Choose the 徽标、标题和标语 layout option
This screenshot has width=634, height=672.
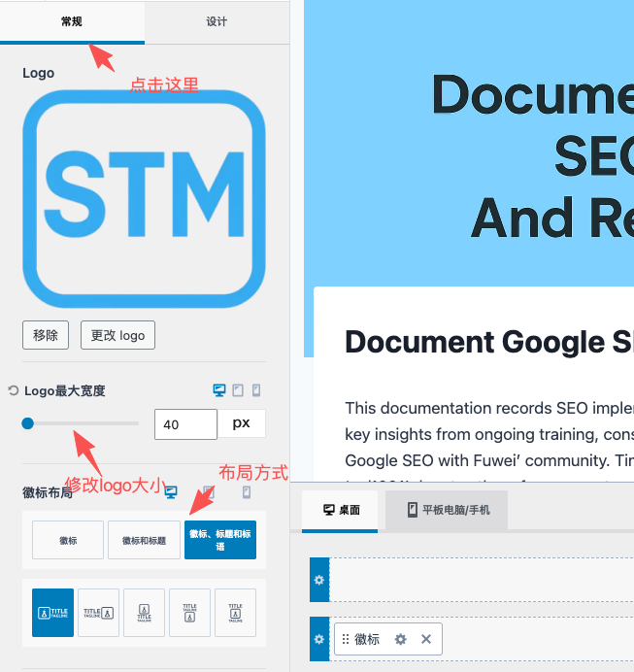tap(219, 540)
